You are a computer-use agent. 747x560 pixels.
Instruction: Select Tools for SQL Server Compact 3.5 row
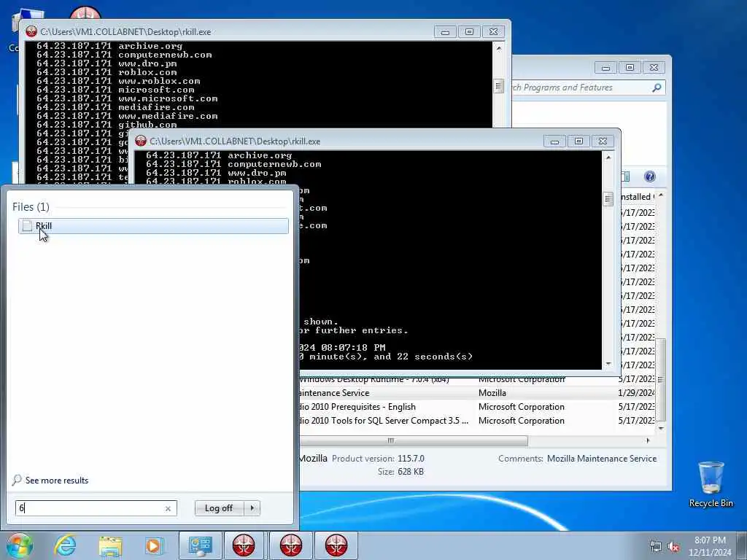pos(477,421)
